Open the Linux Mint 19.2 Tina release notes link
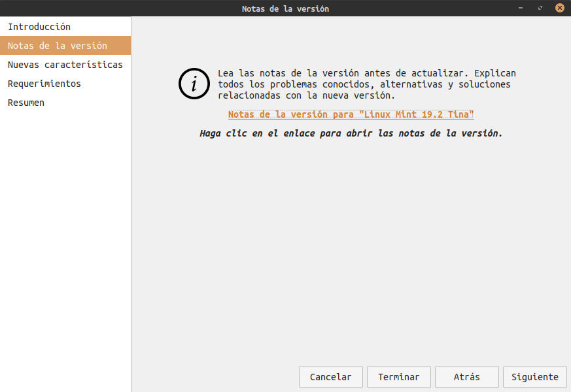 (x=351, y=114)
